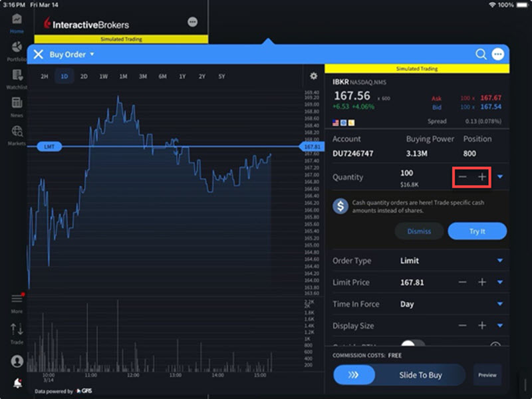Select the 6M chart timeframe
The height and width of the screenshot is (399, 532).
162,76
